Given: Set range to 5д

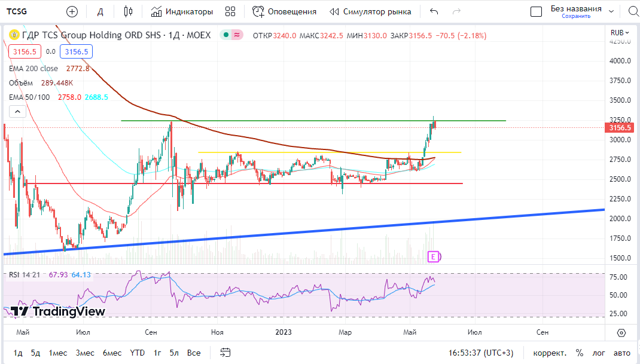Looking at the screenshot, I should coord(35,353).
